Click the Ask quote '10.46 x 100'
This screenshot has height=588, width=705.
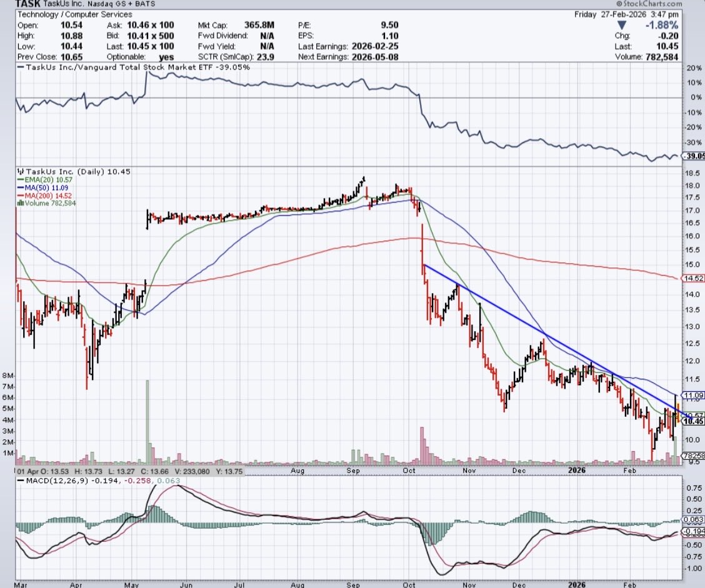pyautogui.click(x=150, y=25)
